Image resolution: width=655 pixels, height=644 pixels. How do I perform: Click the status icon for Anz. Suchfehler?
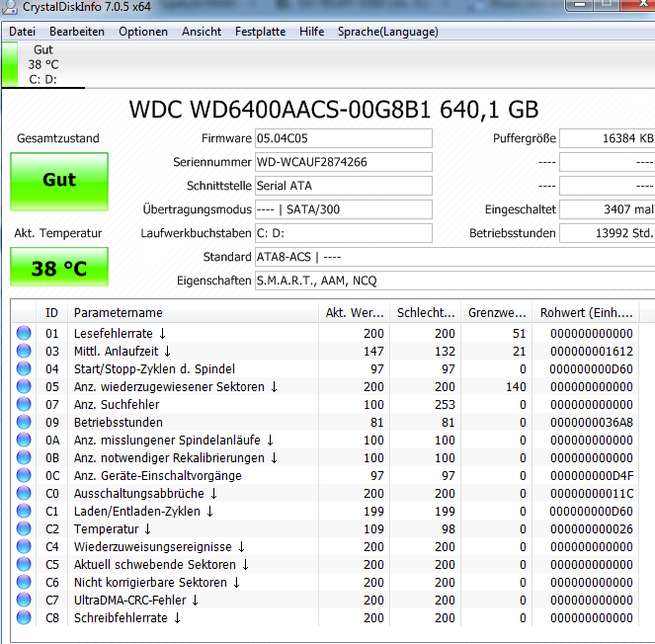[x=24, y=404]
